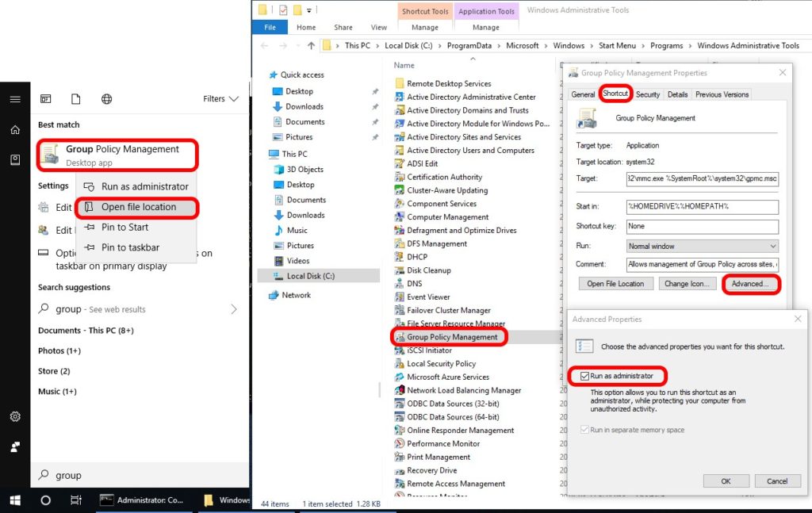Click the up arrow navigation icon
This screenshot has height=513, width=812.
click(x=311, y=46)
